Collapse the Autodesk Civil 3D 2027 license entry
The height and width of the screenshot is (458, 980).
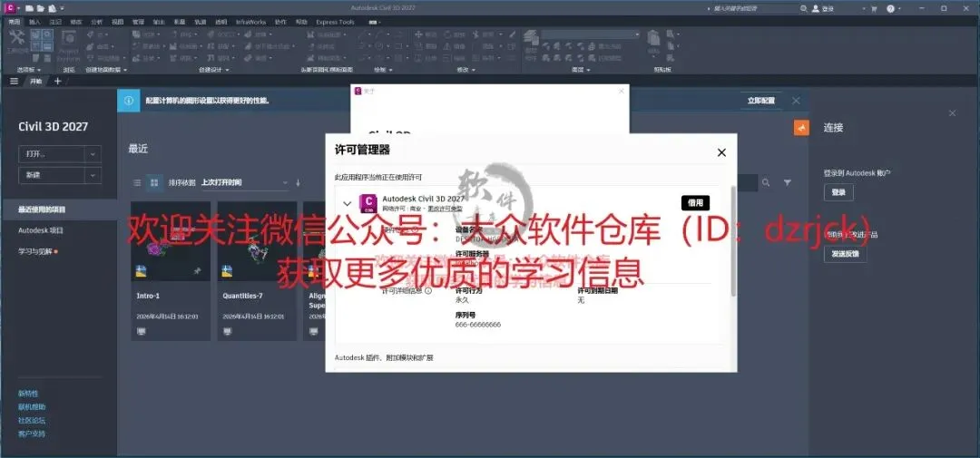pos(347,203)
